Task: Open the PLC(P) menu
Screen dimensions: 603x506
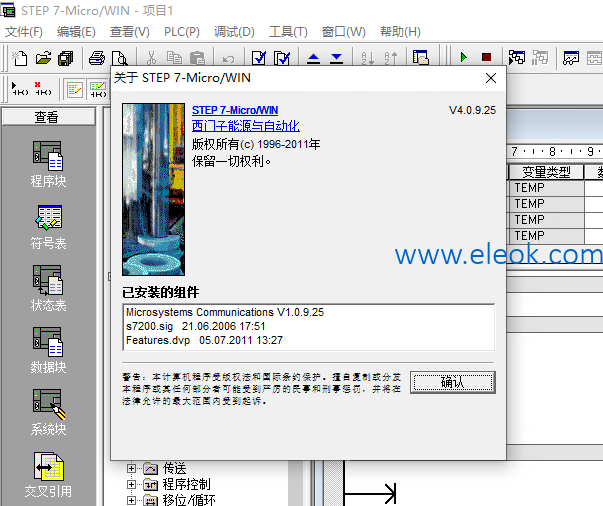Action: [x=182, y=32]
